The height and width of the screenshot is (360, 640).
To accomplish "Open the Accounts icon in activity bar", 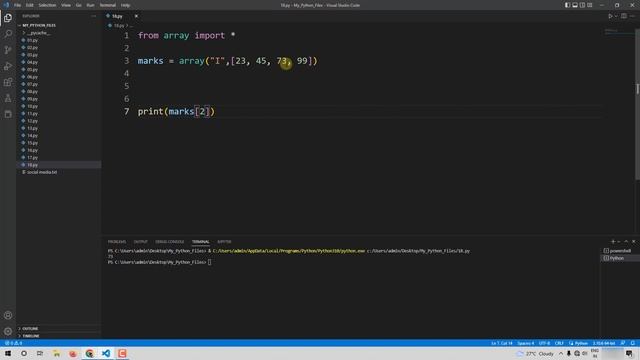I will (x=8, y=315).
